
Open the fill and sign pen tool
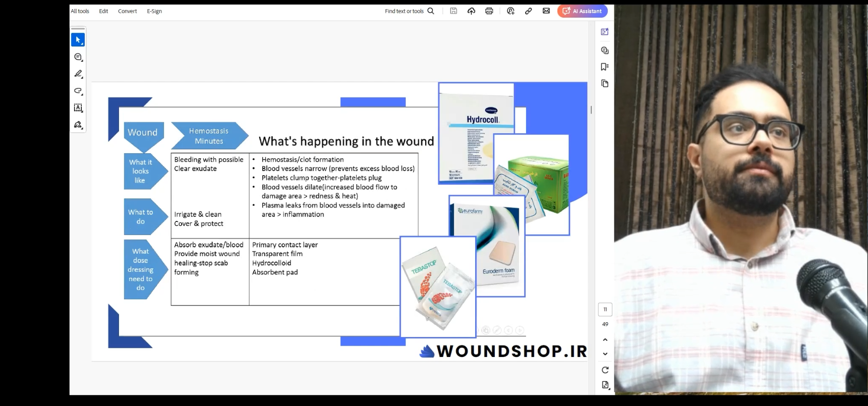[x=78, y=125]
